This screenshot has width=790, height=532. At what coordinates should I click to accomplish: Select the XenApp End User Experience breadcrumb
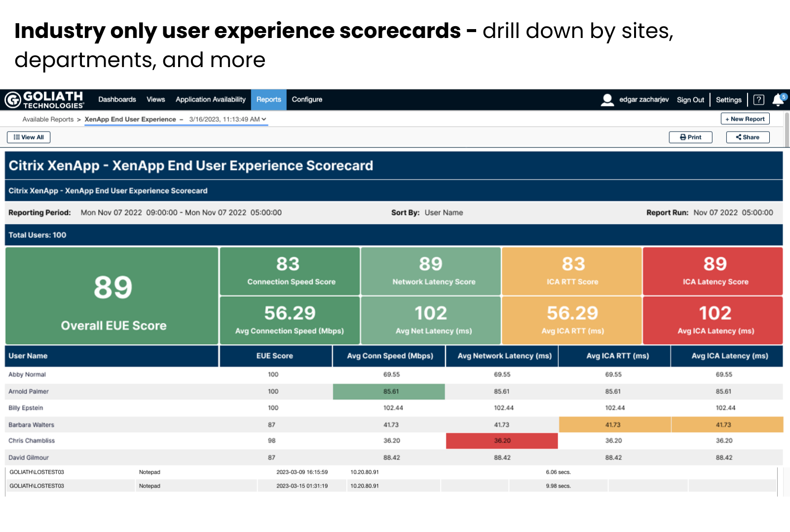[130, 119]
